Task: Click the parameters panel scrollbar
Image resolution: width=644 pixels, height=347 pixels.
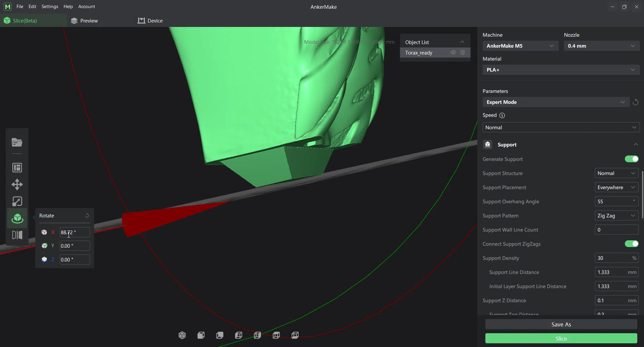Action: click(x=642, y=195)
